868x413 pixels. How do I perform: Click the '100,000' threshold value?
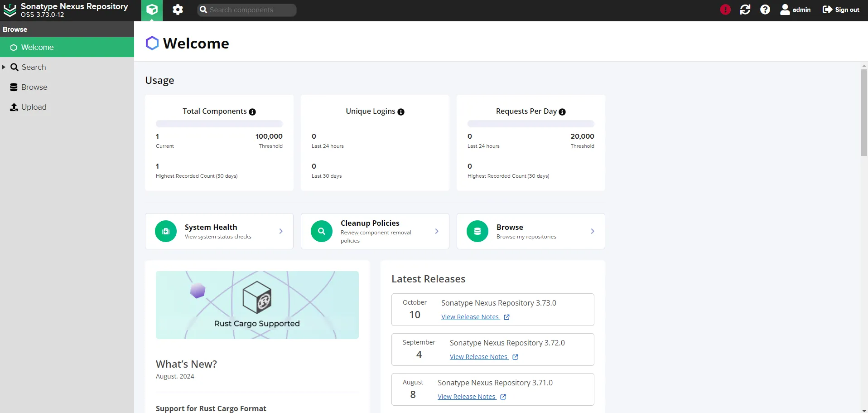pos(269,136)
